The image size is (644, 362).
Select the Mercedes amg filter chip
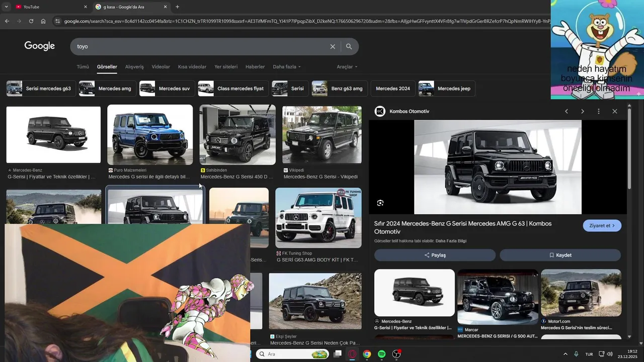coord(108,88)
